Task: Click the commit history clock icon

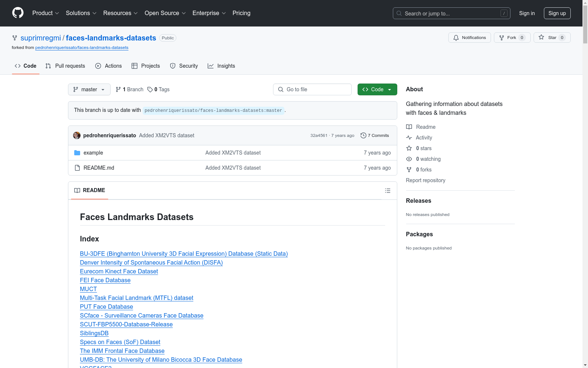Action: pos(363,135)
